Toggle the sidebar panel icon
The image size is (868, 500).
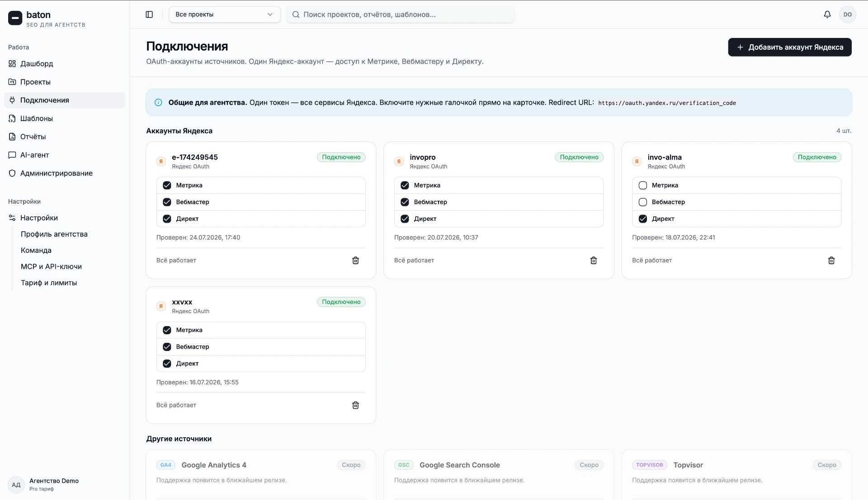[149, 14]
